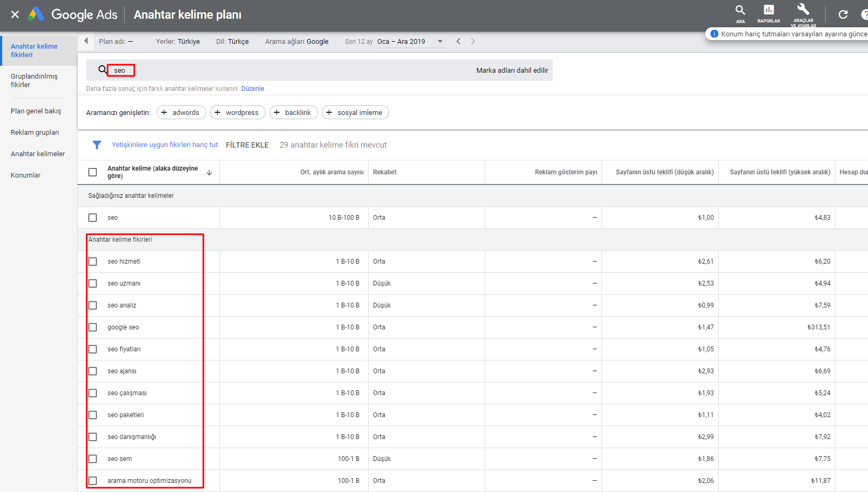Select all keywords header checkbox
This screenshot has width=868, height=492.
(93, 172)
